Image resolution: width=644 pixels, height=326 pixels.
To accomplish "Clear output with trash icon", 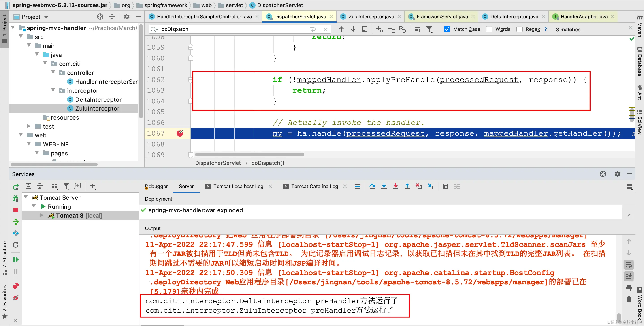I will (x=629, y=300).
